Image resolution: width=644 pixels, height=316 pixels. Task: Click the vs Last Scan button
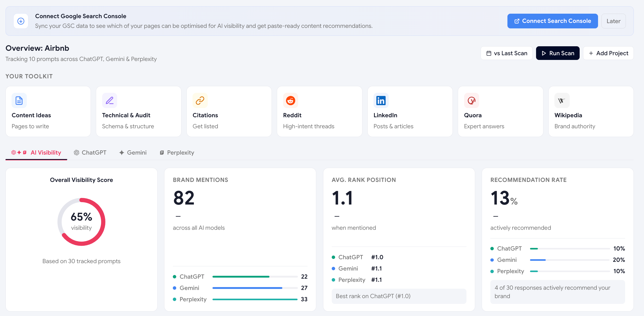coord(506,53)
